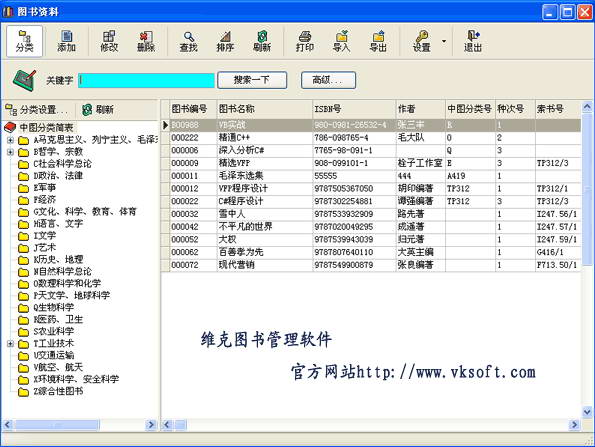Click right arrow of the table horizontal scrollbar
Screen dimensions: 595x447
575,425
